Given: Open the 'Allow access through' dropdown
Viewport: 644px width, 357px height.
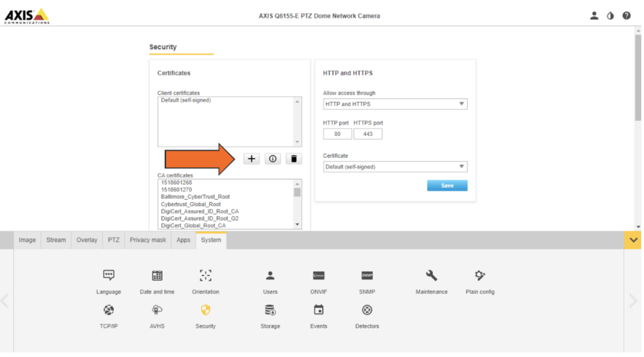Looking at the screenshot, I should click(395, 104).
